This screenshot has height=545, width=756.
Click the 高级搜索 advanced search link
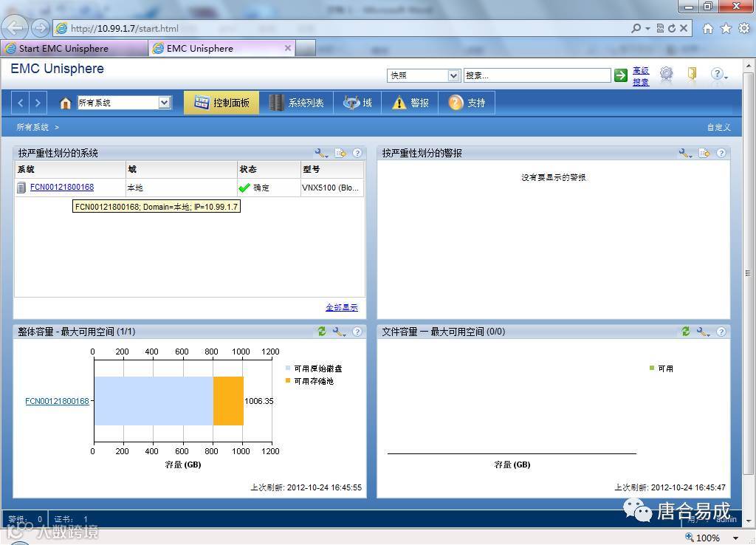coord(641,76)
